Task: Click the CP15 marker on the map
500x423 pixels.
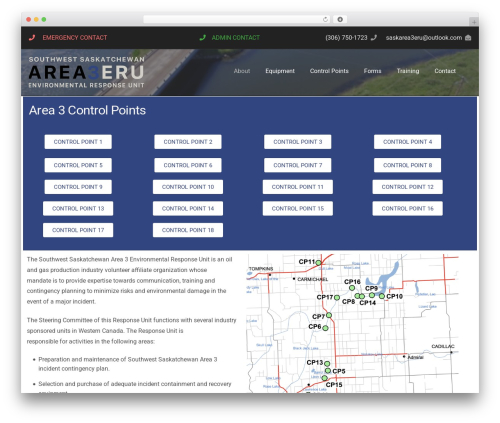Action: click(x=324, y=378)
